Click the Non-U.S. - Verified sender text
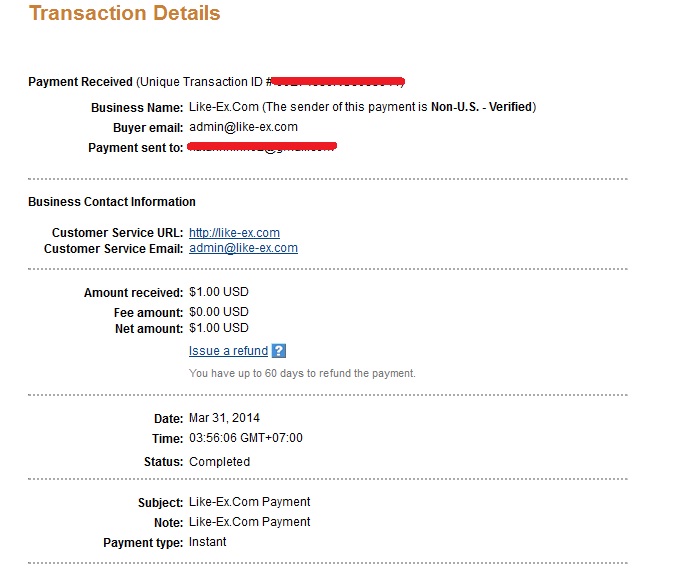The width and height of the screenshot is (682, 573). click(482, 107)
